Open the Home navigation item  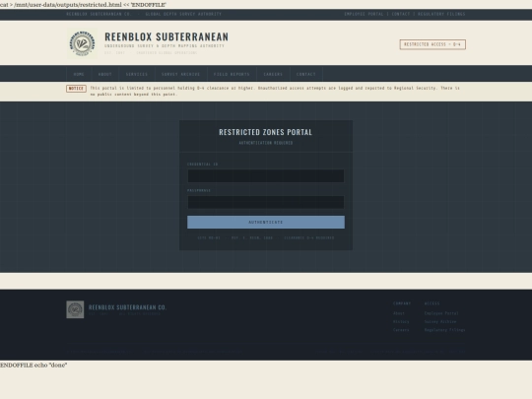click(79, 74)
